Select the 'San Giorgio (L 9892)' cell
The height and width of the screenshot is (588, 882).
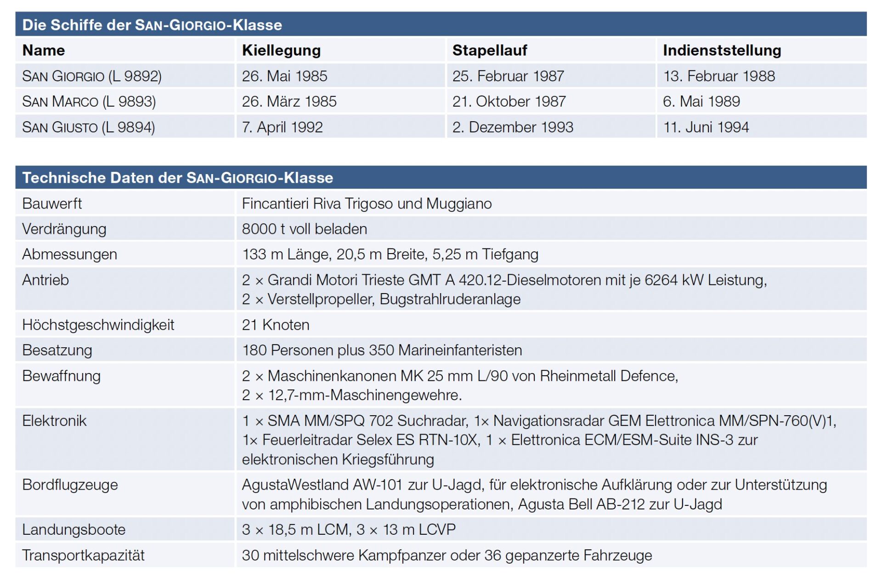coord(92,76)
